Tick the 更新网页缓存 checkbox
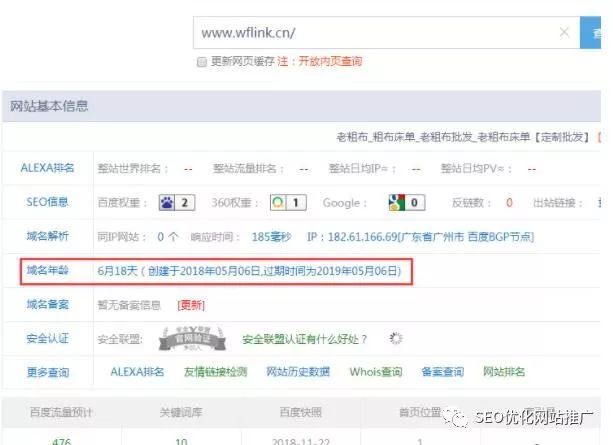 [202, 62]
